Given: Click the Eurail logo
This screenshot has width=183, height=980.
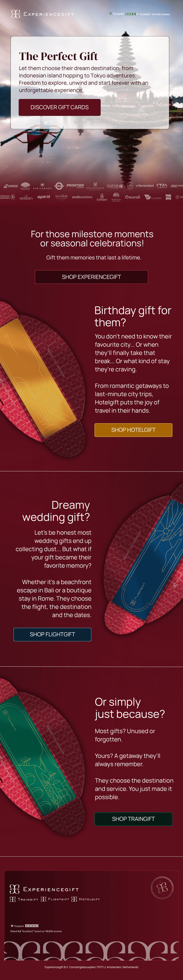Looking at the screenshot, I should pos(132,197).
